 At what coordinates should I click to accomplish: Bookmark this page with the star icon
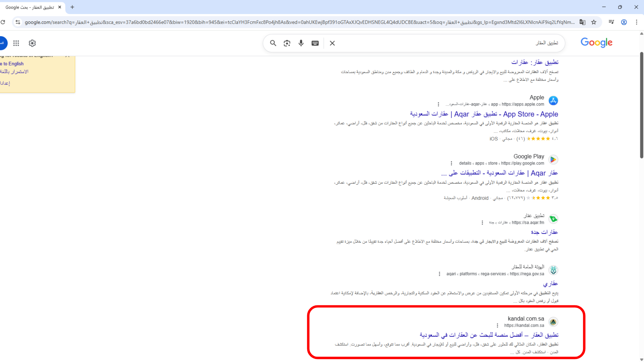(594, 22)
